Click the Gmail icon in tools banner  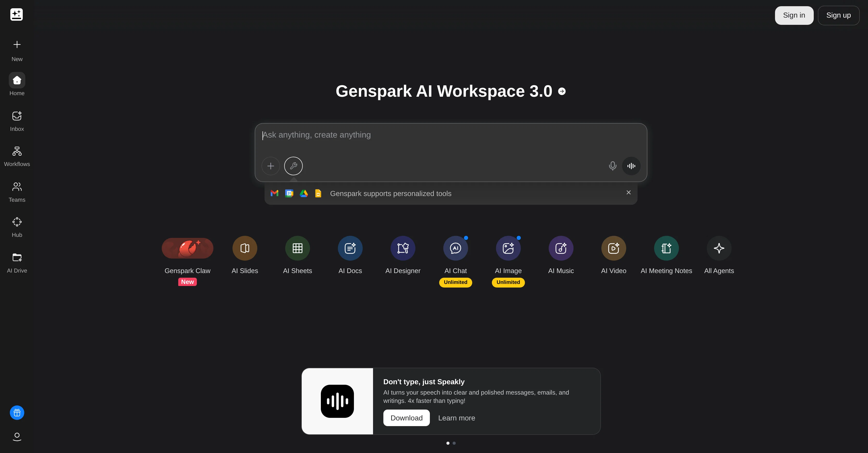(274, 193)
